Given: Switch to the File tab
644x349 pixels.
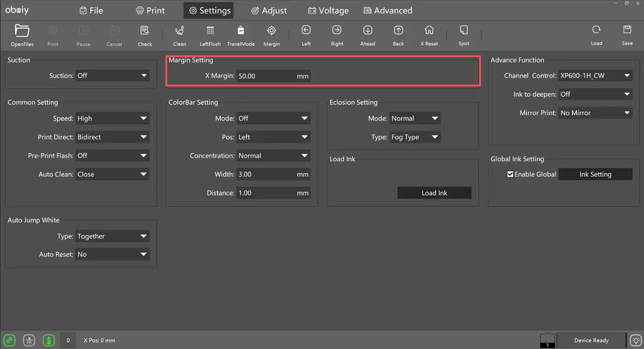Looking at the screenshot, I should tap(91, 11).
